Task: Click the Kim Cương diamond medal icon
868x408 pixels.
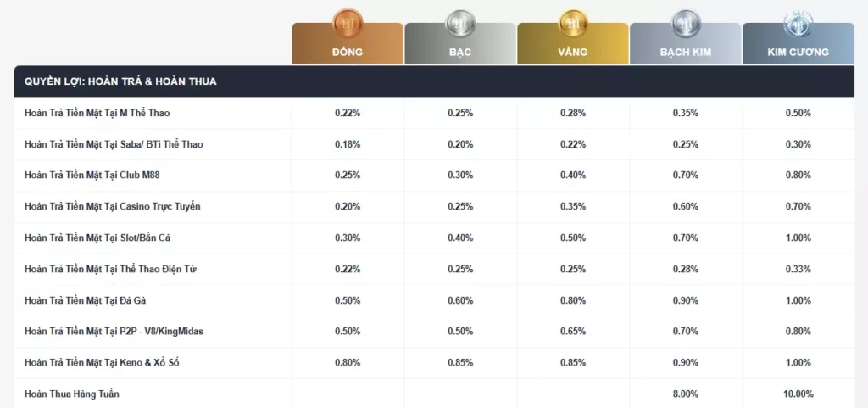Action: 798,23
